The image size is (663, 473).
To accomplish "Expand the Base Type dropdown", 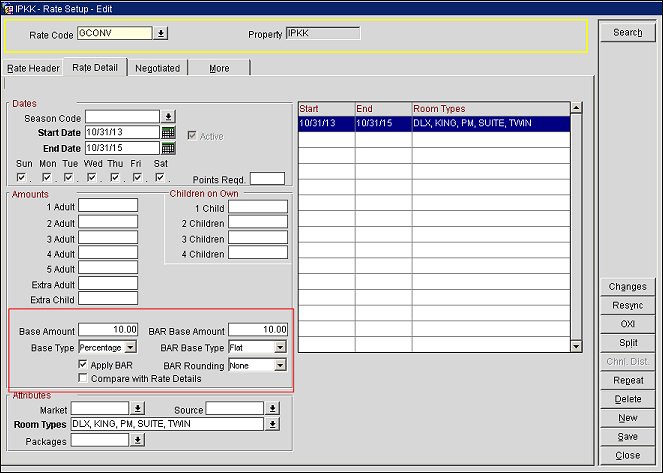I will coord(130,347).
